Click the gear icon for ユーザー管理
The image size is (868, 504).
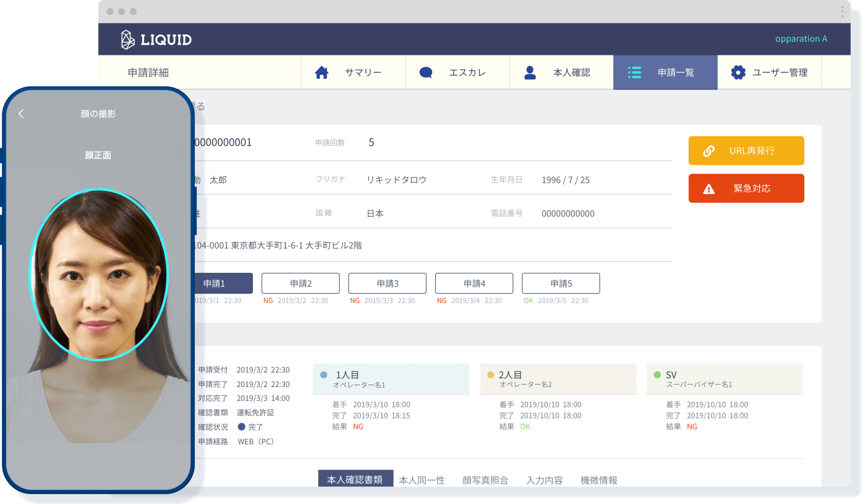pos(738,73)
